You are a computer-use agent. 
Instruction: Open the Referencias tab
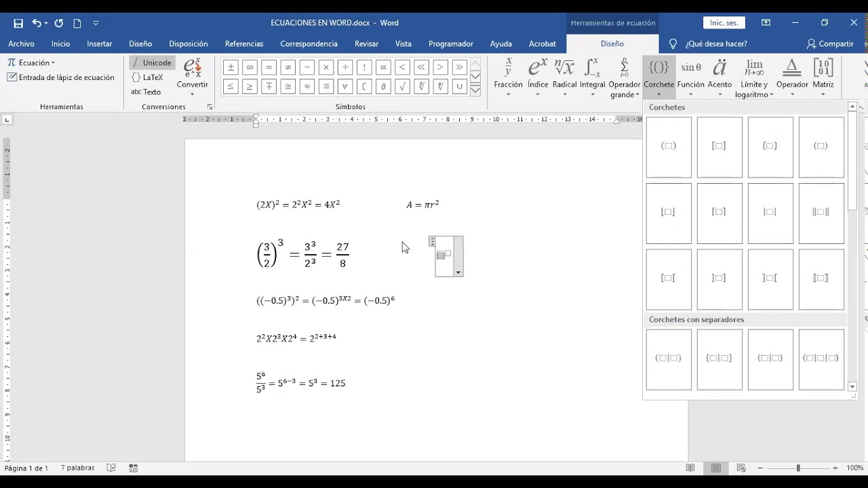click(x=244, y=43)
